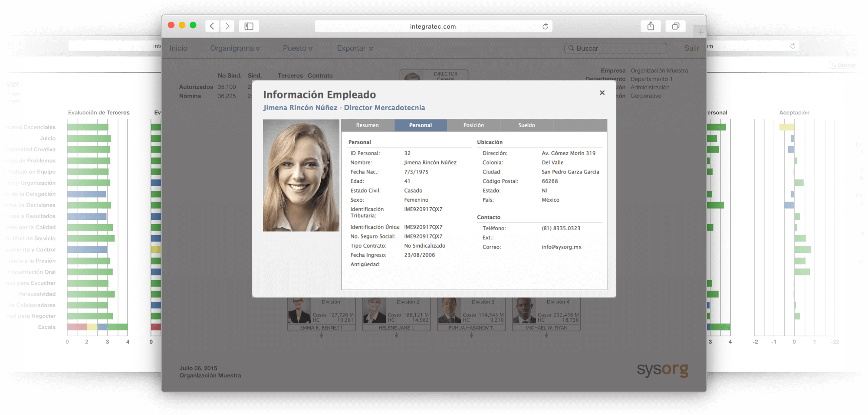
Task: Open Emma R. Bennett org chart card
Action: click(x=321, y=314)
